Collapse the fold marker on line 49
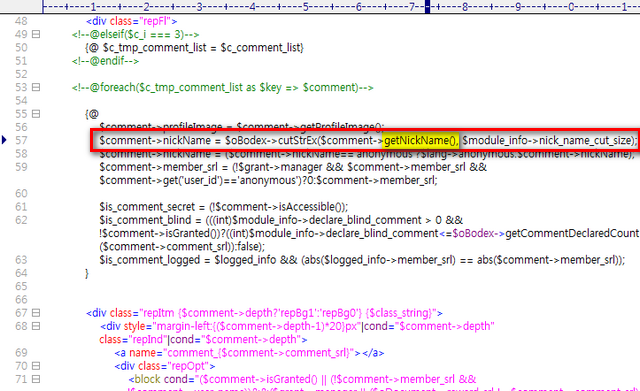Image resolution: width=640 pixels, height=391 pixels. tap(36, 34)
